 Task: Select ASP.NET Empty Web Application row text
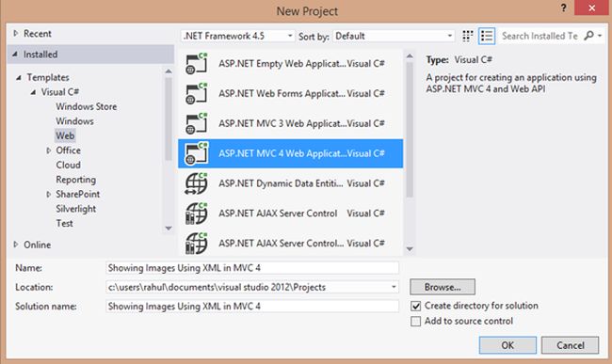(x=282, y=64)
